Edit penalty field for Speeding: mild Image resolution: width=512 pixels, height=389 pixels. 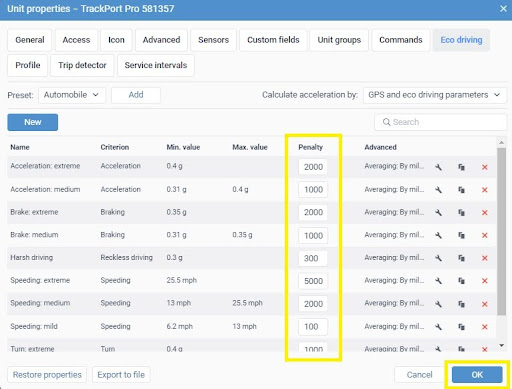point(313,327)
